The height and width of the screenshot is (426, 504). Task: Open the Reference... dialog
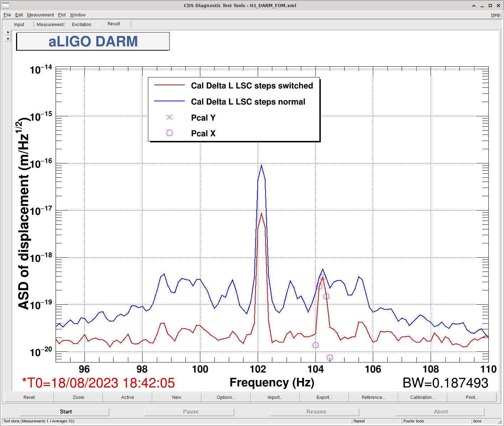374,397
